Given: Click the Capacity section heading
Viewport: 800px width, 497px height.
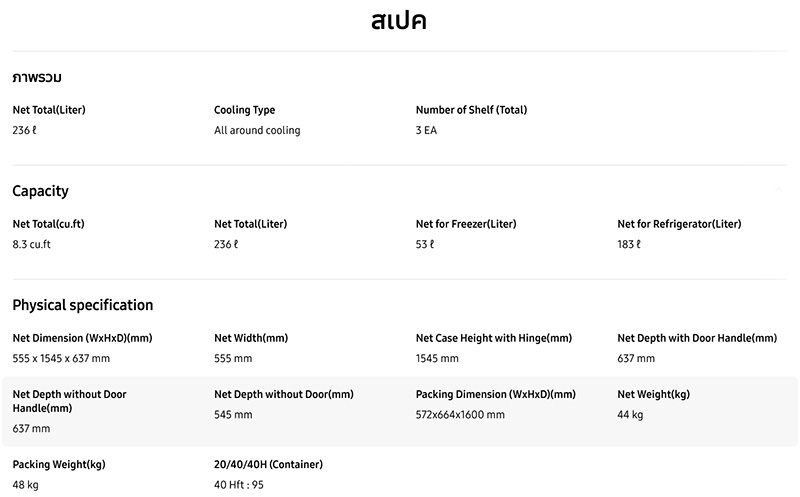Looking at the screenshot, I should coord(40,191).
